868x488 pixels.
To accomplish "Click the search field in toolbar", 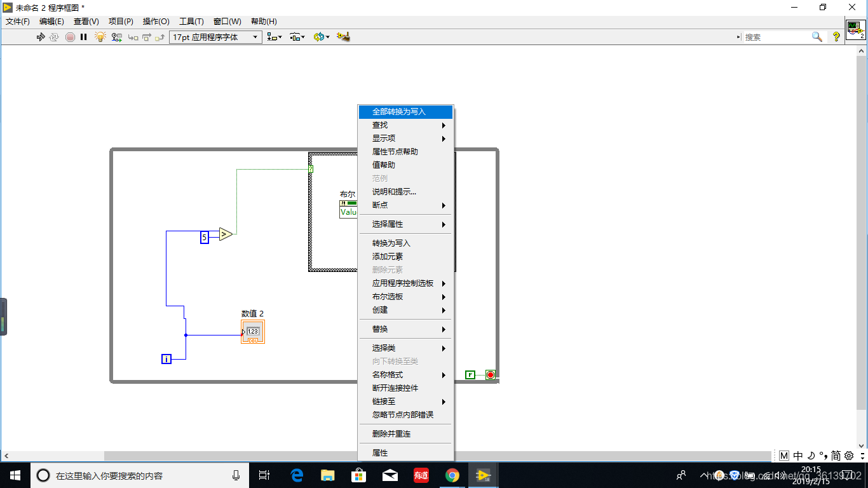I will 776,37.
